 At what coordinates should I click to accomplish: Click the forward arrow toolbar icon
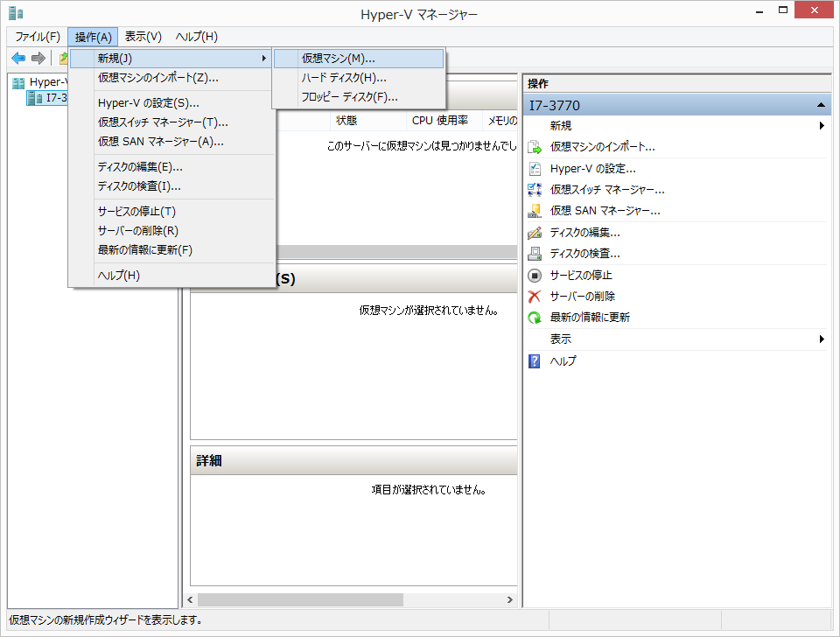point(38,58)
